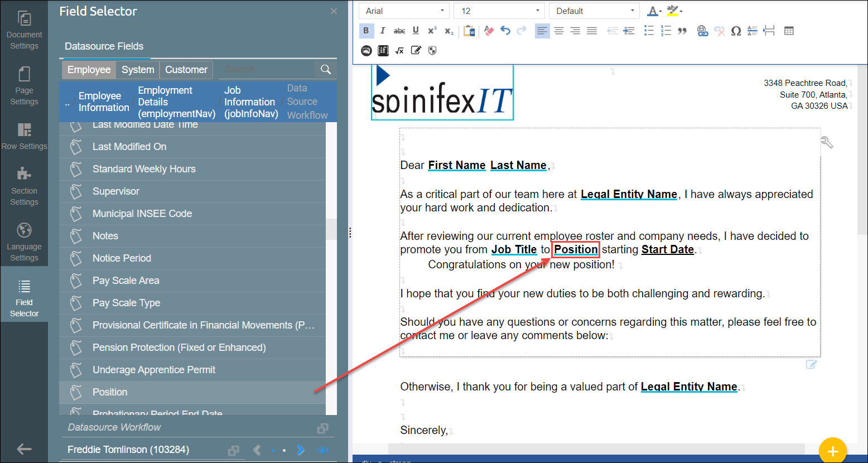The width and height of the screenshot is (868, 463).
Task: Click the math formula square root icon
Action: pyautogui.click(x=399, y=51)
